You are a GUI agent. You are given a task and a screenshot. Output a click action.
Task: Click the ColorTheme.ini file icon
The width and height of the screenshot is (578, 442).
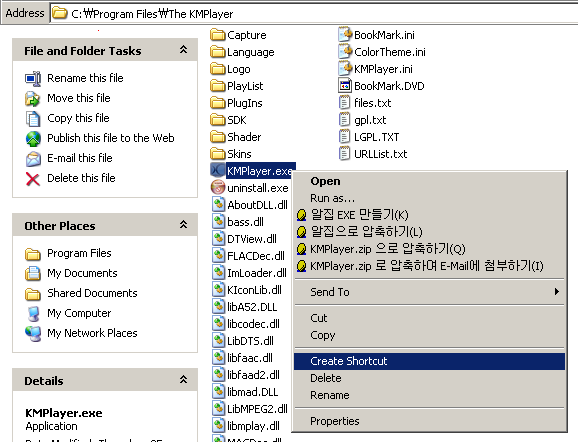(x=345, y=51)
